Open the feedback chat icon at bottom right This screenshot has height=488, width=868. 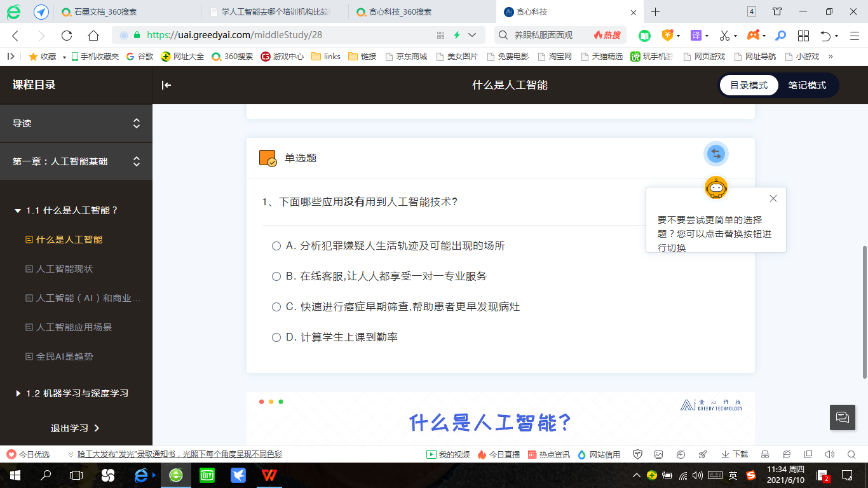[x=842, y=417]
